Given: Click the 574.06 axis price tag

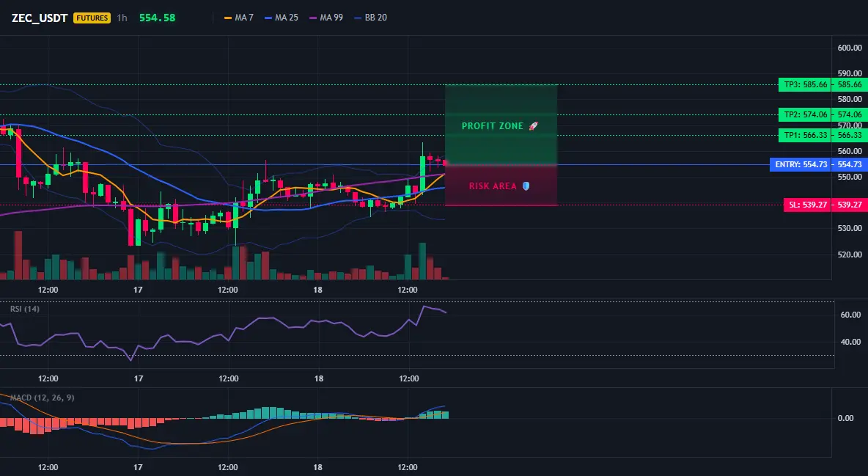Looking at the screenshot, I should (x=850, y=114).
